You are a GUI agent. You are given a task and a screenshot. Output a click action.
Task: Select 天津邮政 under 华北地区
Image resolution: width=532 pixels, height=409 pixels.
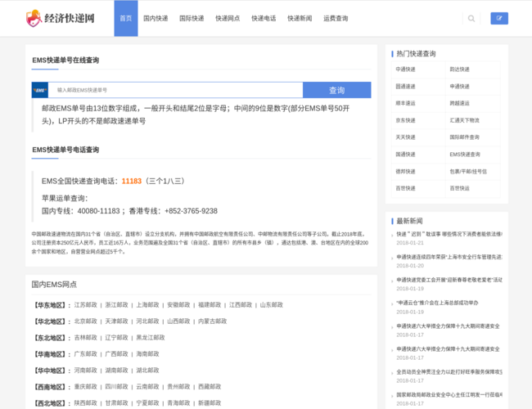pyautogui.click(x=117, y=321)
